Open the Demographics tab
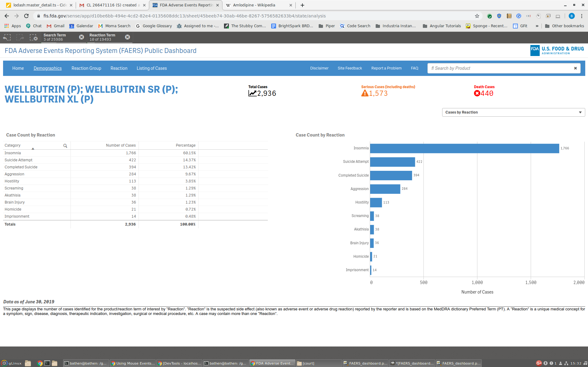The height and width of the screenshot is (367, 588). click(47, 68)
